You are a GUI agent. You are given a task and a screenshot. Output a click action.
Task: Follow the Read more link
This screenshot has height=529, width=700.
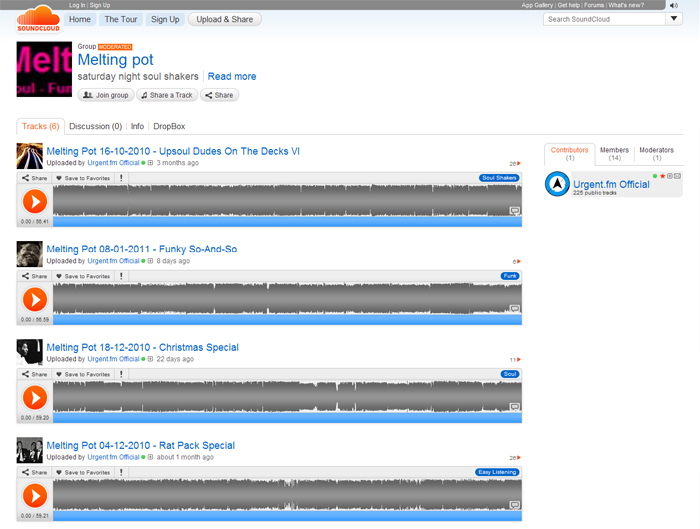pos(232,76)
